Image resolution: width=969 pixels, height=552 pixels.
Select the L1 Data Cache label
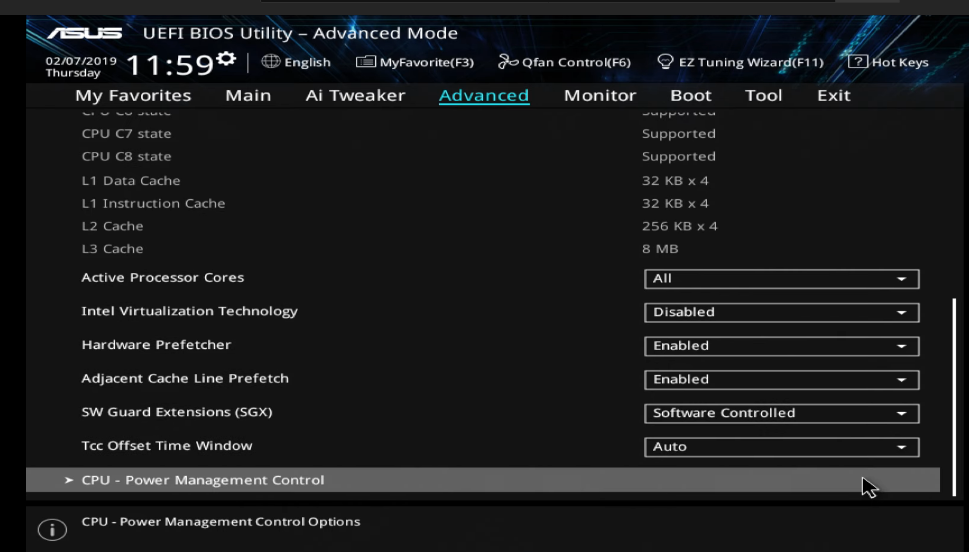131,180
